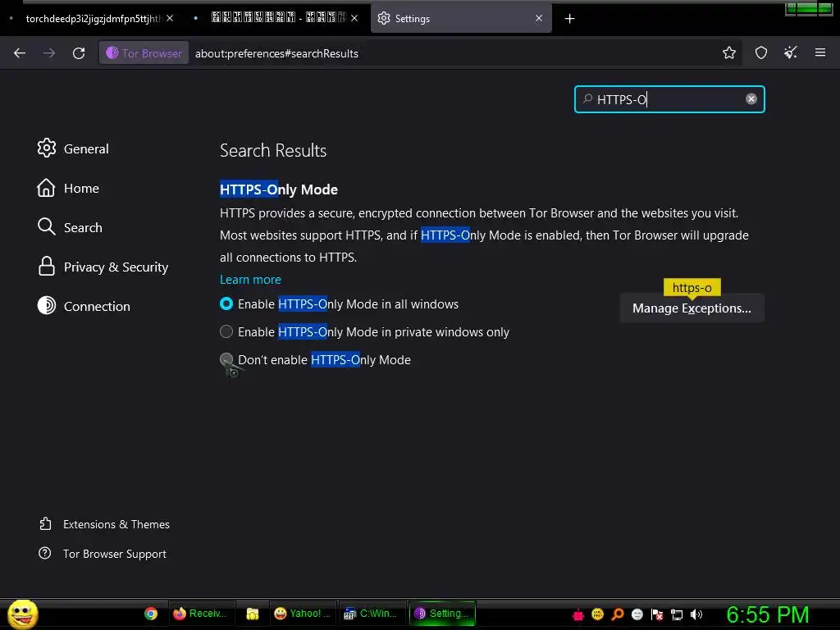Close the Settings tab

539,18
